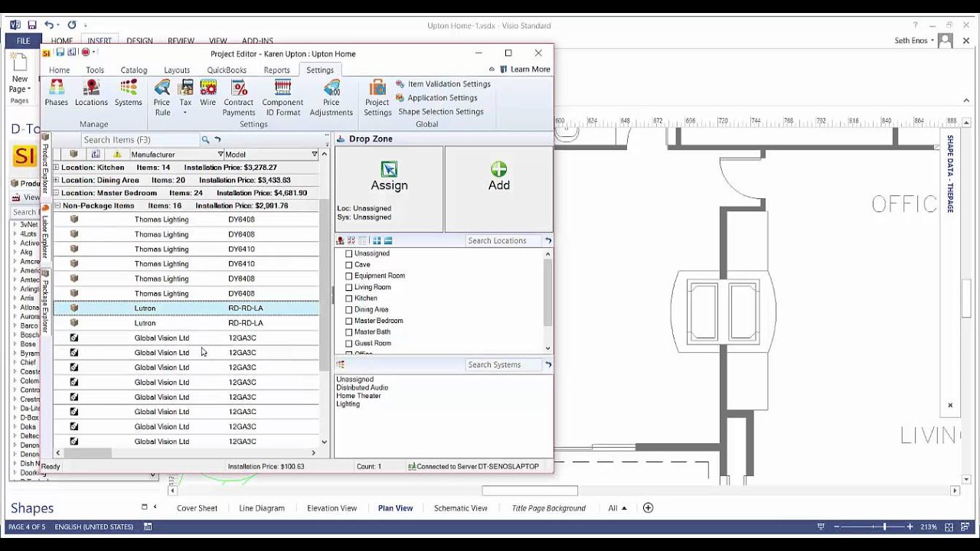Click the check-all locations icon
Screen dimensions: 980x551
351,241
